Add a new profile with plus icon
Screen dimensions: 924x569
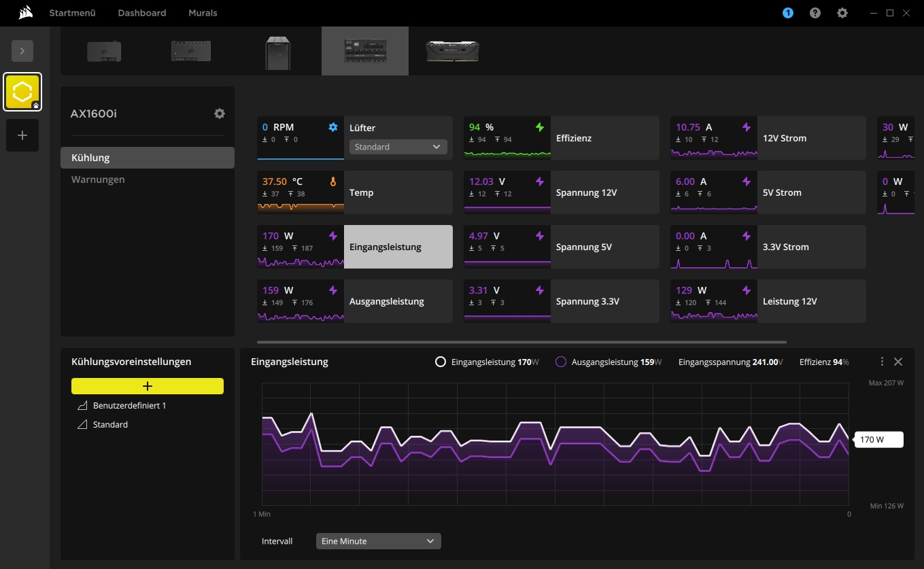[22, 135]
